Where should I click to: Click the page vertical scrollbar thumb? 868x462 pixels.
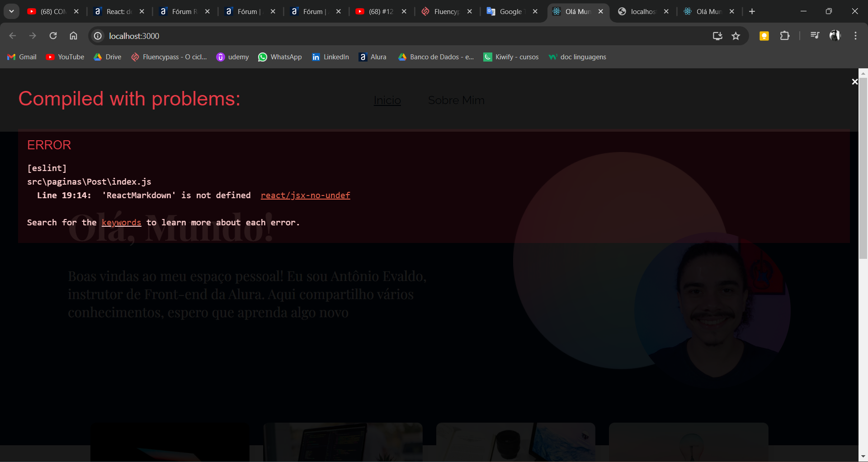863,168
